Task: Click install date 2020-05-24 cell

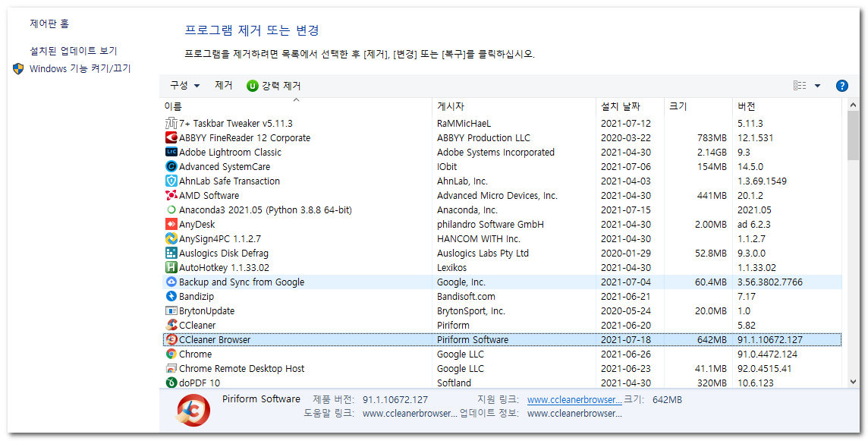Action: coord(625,310)
